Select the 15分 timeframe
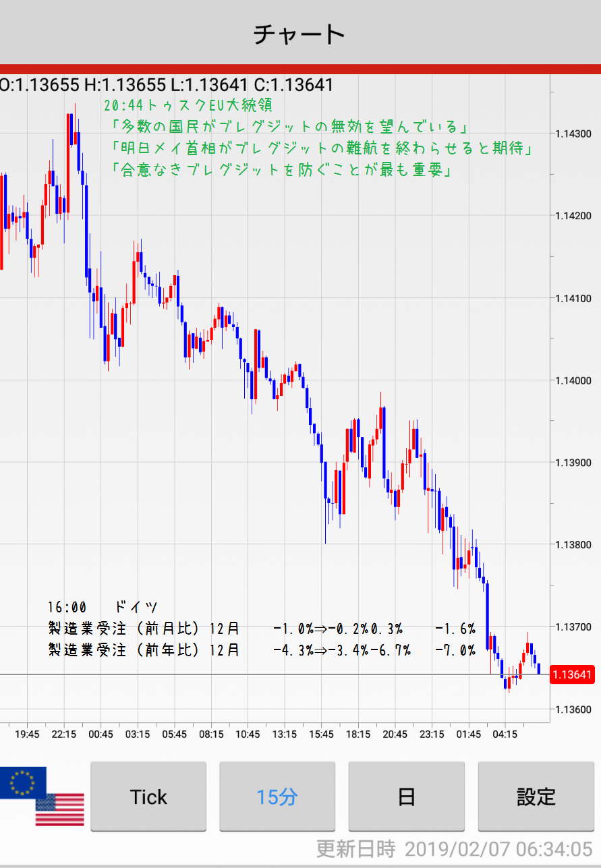 pos(277,797)
